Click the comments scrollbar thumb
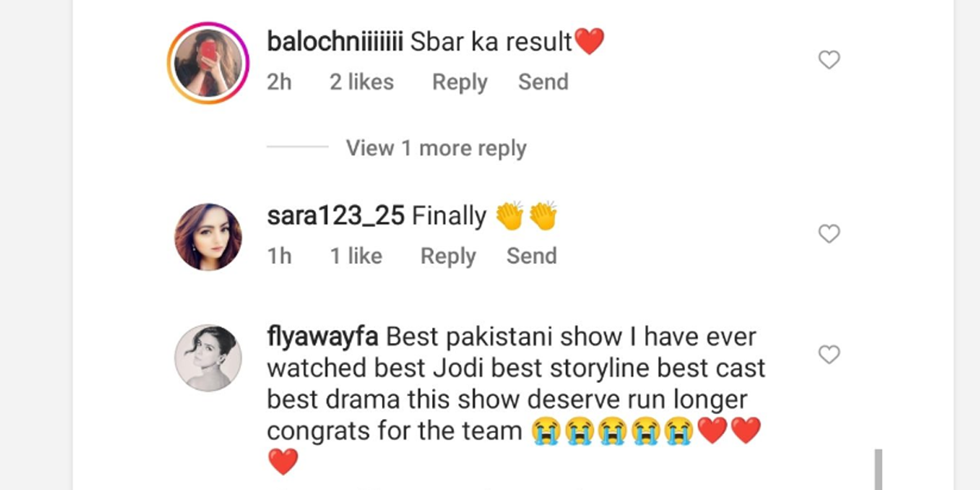Viewport: 980px width, 490px height. point(879,469)
